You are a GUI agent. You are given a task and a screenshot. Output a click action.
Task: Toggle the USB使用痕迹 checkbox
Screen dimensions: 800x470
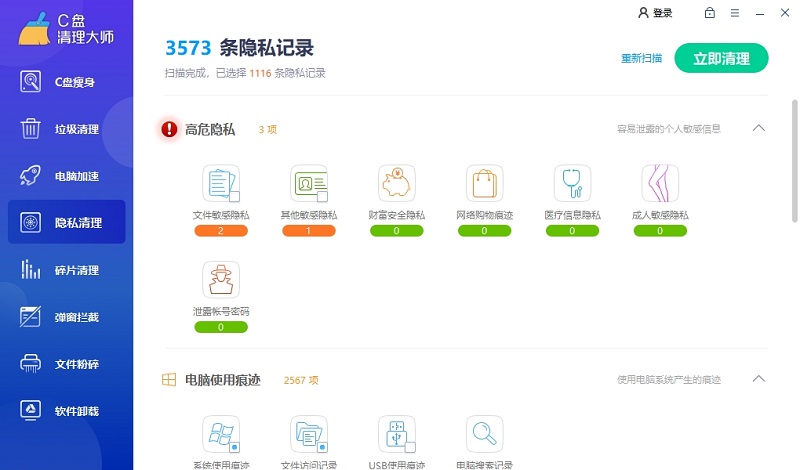(x=410, y=447)
